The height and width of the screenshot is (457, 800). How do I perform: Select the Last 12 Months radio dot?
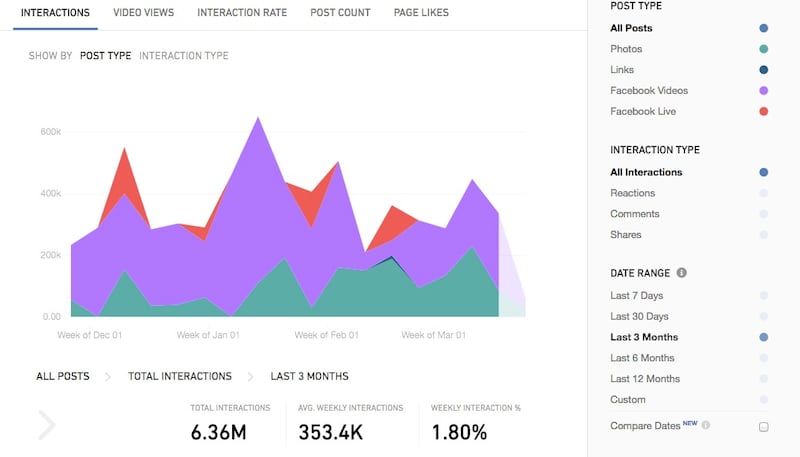(763, 379)
